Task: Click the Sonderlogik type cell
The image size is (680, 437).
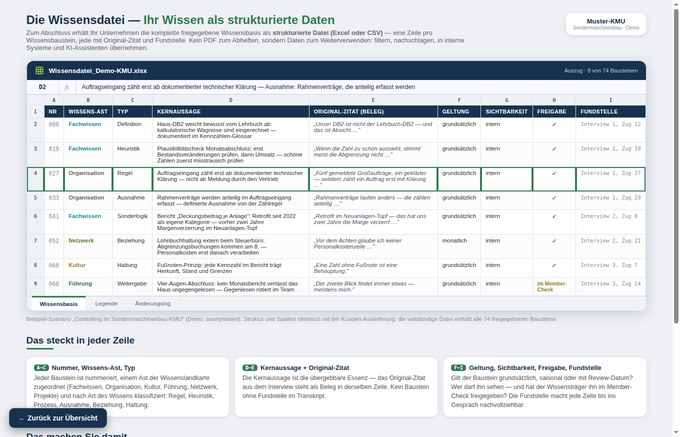Action: (132, 222)
